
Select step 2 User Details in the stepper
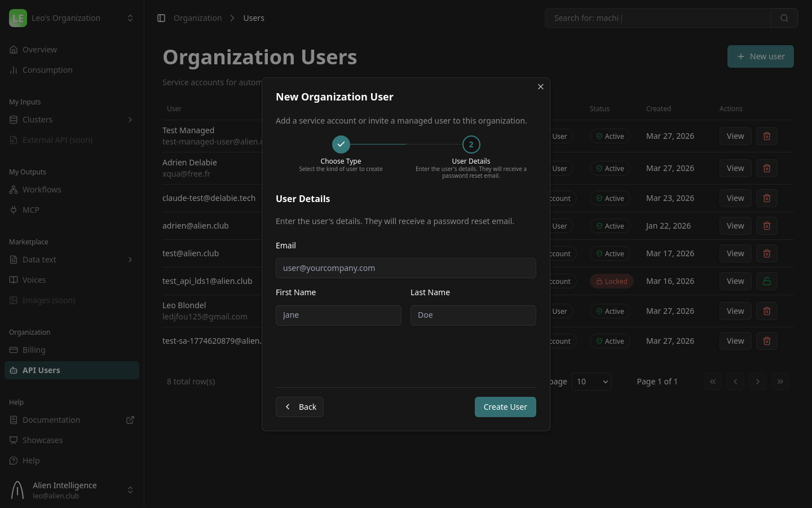coord(471,144)
